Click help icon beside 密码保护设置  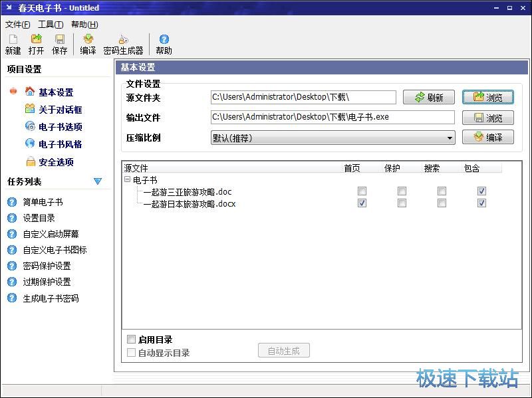[12, 266]
